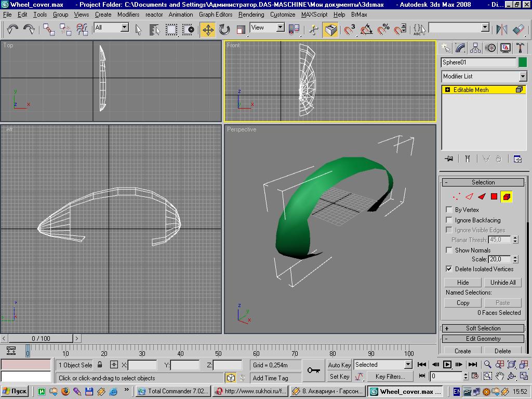Tick the Ignore Backfacing checkbox
This screenshot has height=399, width=532.
(x=449, y=220)
